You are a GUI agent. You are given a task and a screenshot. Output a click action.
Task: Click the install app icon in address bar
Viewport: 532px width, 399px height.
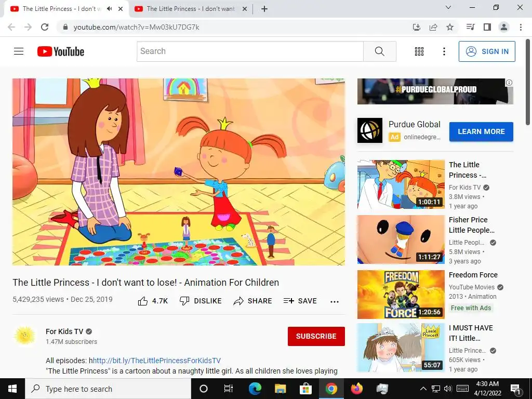(416, 27)
